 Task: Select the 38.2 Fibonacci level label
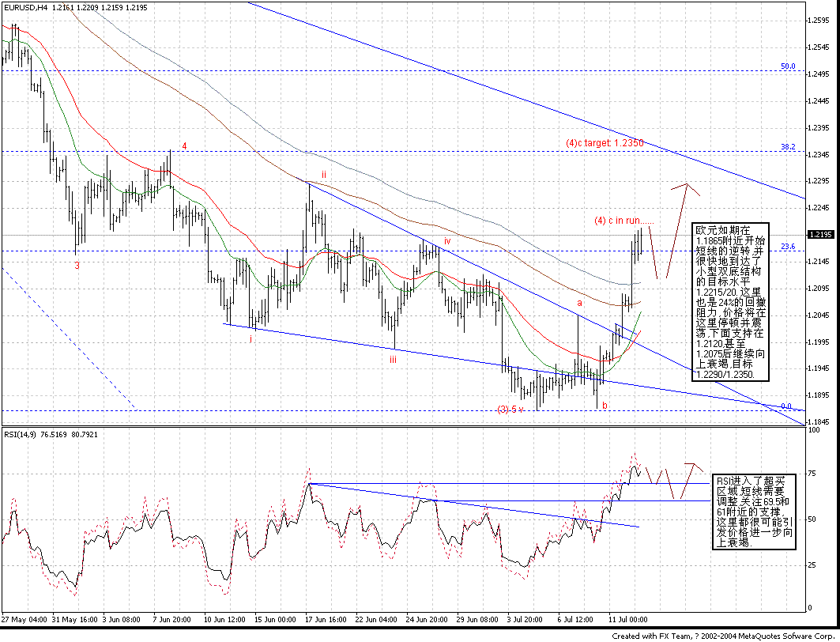tap(788, 147)
